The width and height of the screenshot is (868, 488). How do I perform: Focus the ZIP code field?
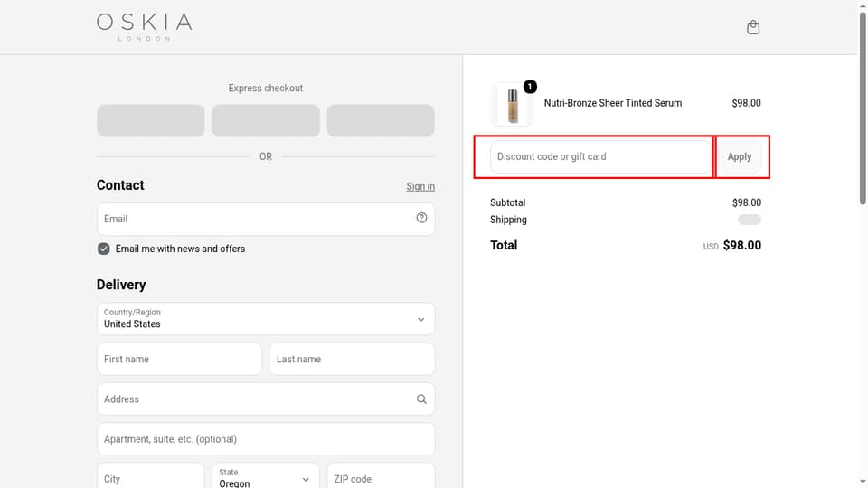tap(381, 476)
